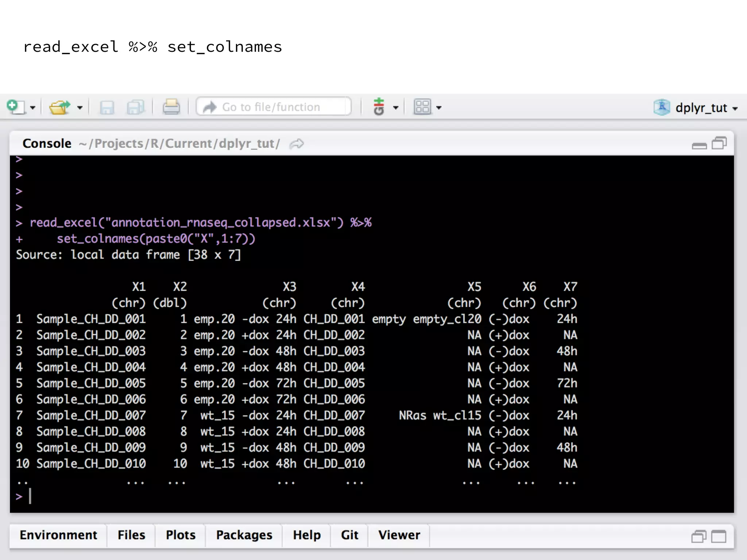The image size is (747, 560).
Task: Switch to the Files tab
Action: point(131,535)
